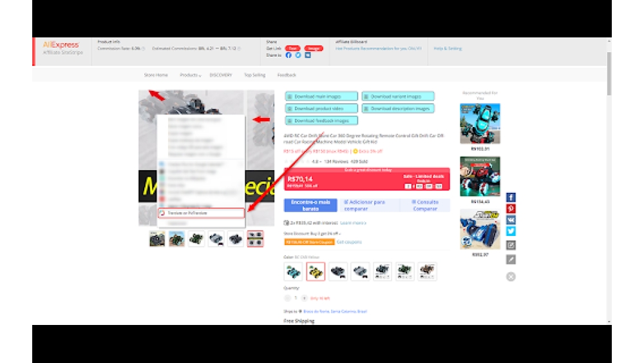This screenshot has width=644, height=363.
Task: Click the Ships to location link
Action: pyautogui.click(x=335, y=311)
